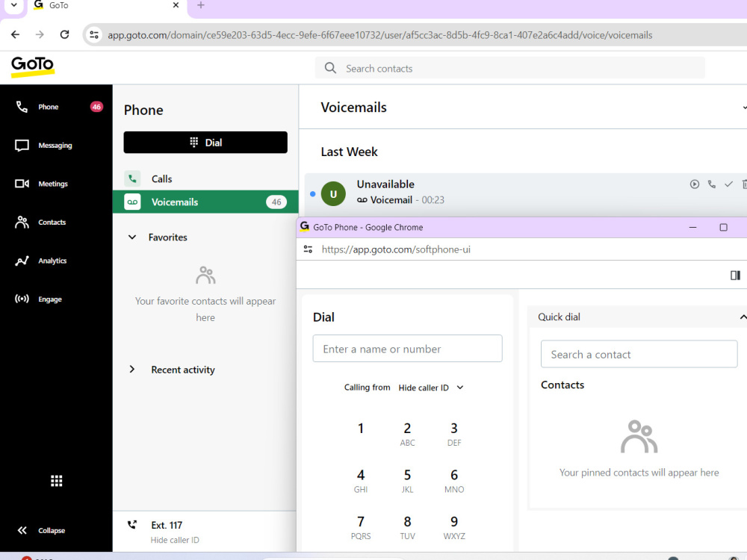747x560 pixels.
Task: Click the softphone-ui URL text
Action: [x=396, y=249]
